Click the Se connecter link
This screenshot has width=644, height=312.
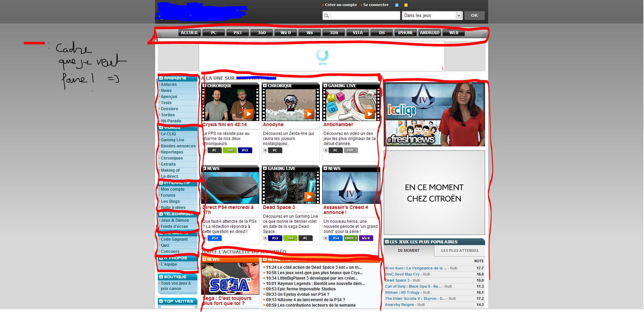[376, 5]
